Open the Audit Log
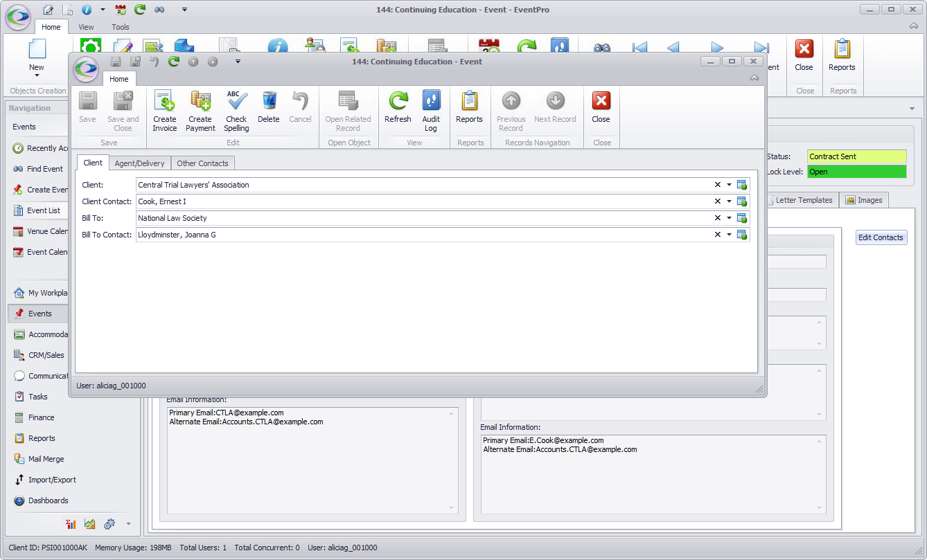The height and width of the screenshot is (560, 927). point(431,111)
